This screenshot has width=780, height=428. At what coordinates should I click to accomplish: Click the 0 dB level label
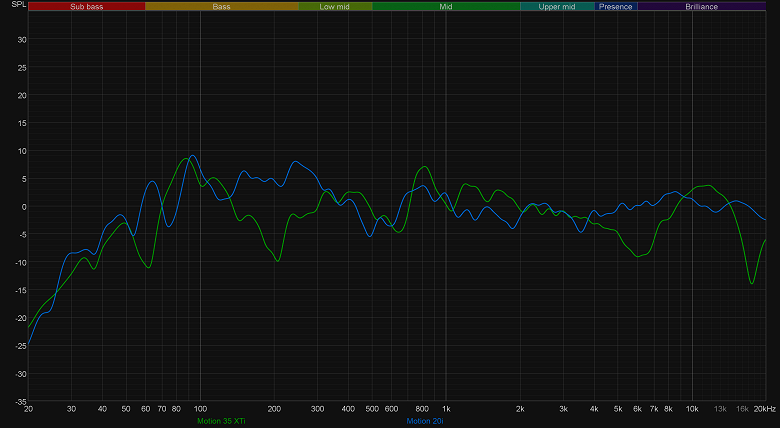coord(24,207)
